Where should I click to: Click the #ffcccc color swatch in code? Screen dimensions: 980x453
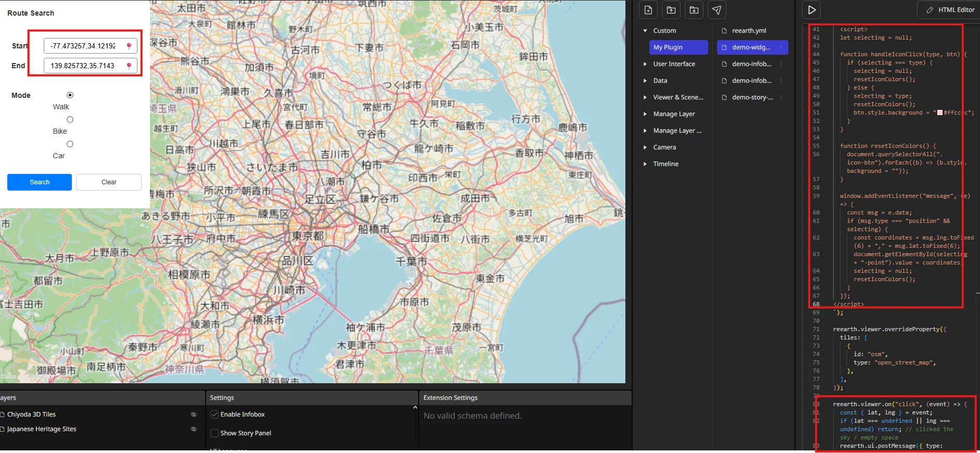[940, 112]
